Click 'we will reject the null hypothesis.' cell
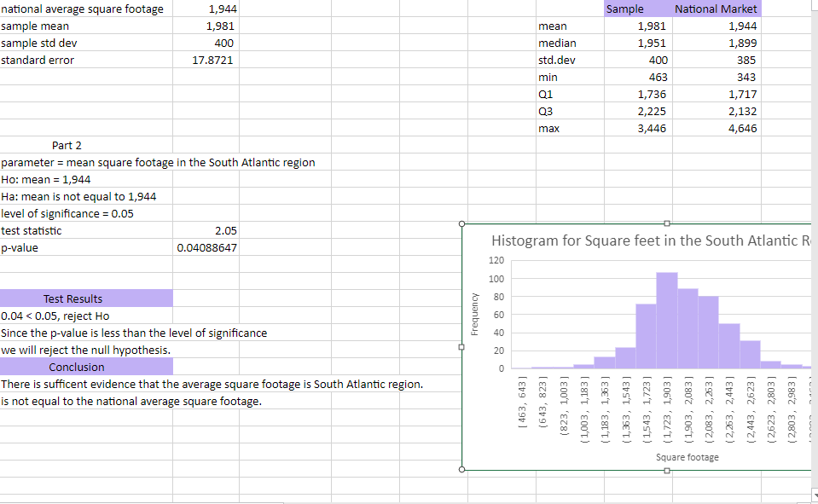 coord(86,350)
